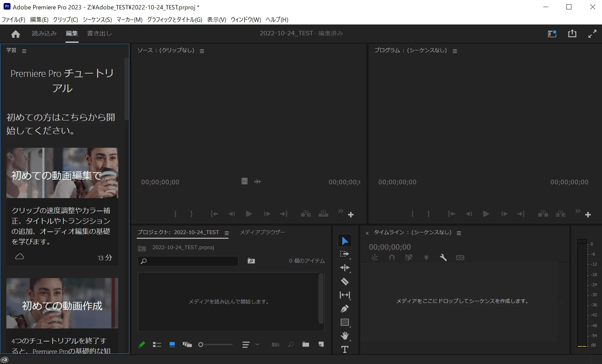Click New Item icon in Project panel

coord(321,344)
